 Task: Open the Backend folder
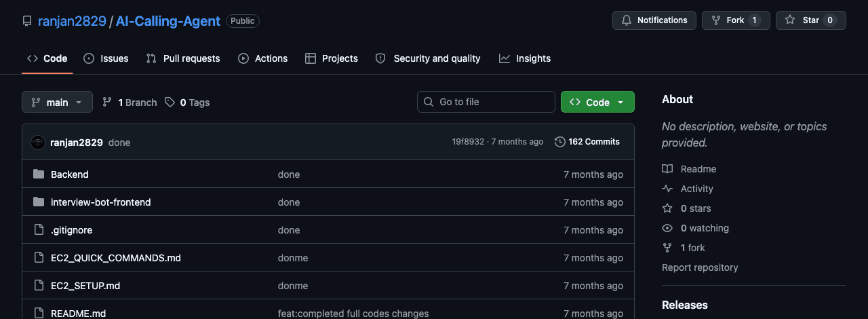pyautogui.click(x=70, y=174)
